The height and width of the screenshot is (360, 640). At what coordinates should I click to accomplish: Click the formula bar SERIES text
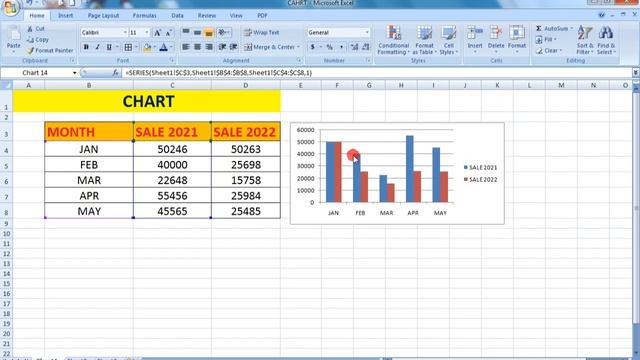pos(219,73)
